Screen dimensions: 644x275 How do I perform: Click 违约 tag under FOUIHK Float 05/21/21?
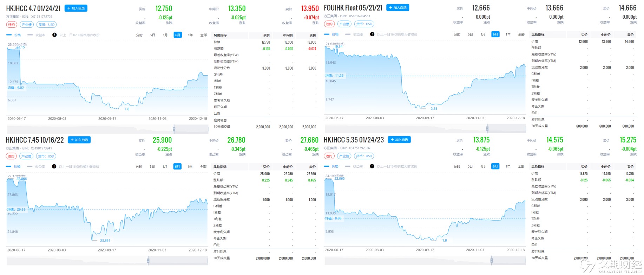pyautogui.click(x=329, y=24)
